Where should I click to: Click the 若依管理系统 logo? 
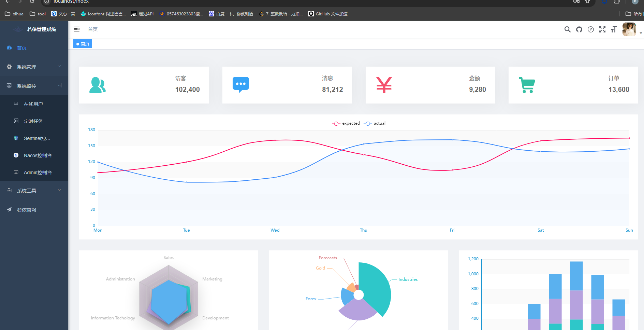click(34, 29)
